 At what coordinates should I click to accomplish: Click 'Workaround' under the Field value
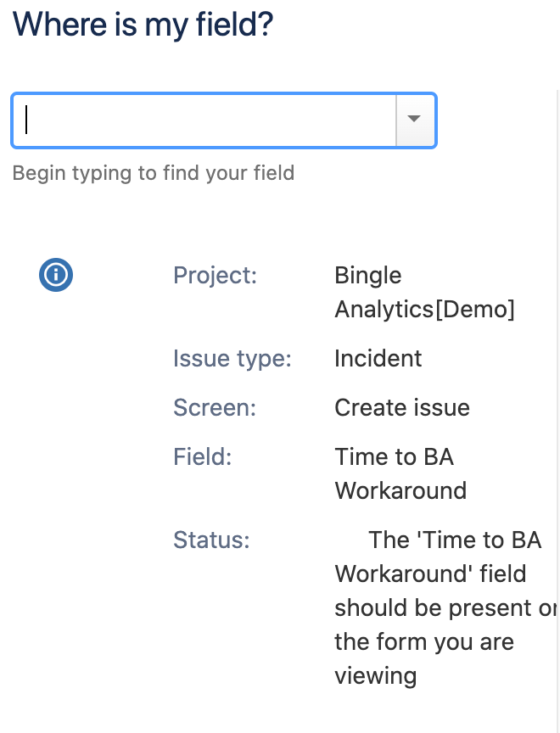[400, 491]
